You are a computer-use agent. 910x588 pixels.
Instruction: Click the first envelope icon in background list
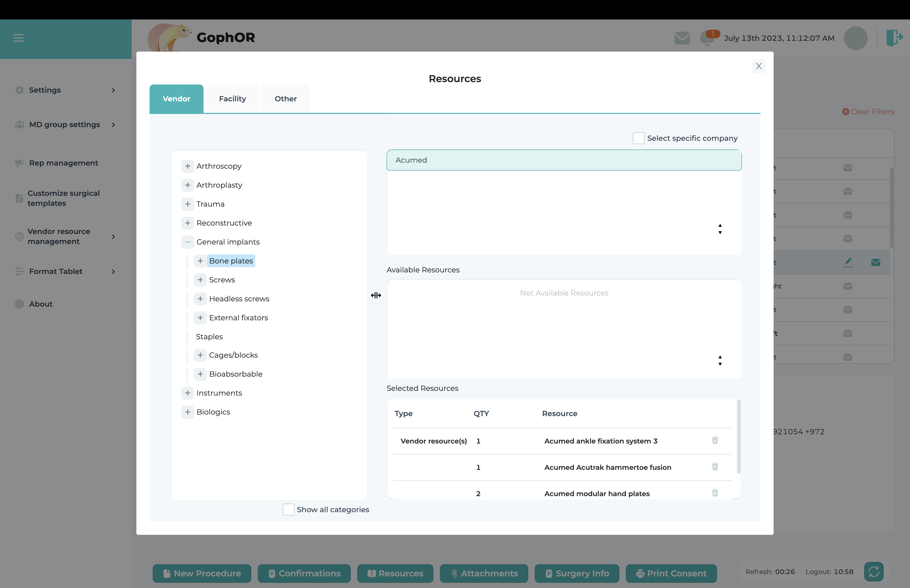[848, 168]
